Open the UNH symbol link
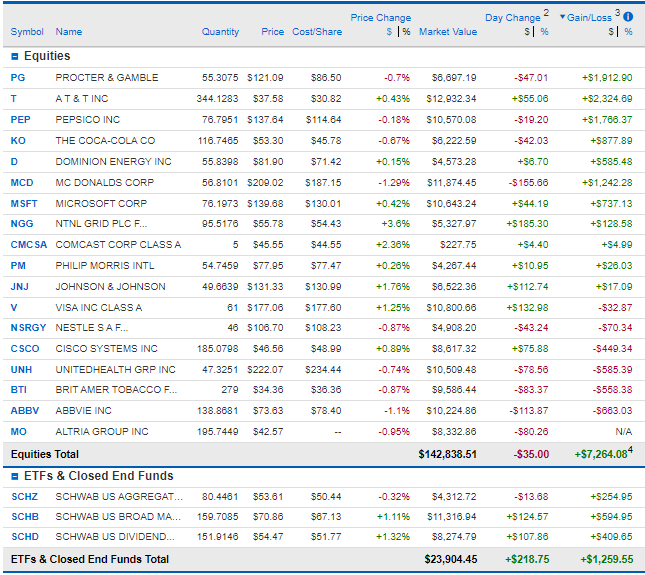The image size is (645, 575). click(x=21, y=370)
